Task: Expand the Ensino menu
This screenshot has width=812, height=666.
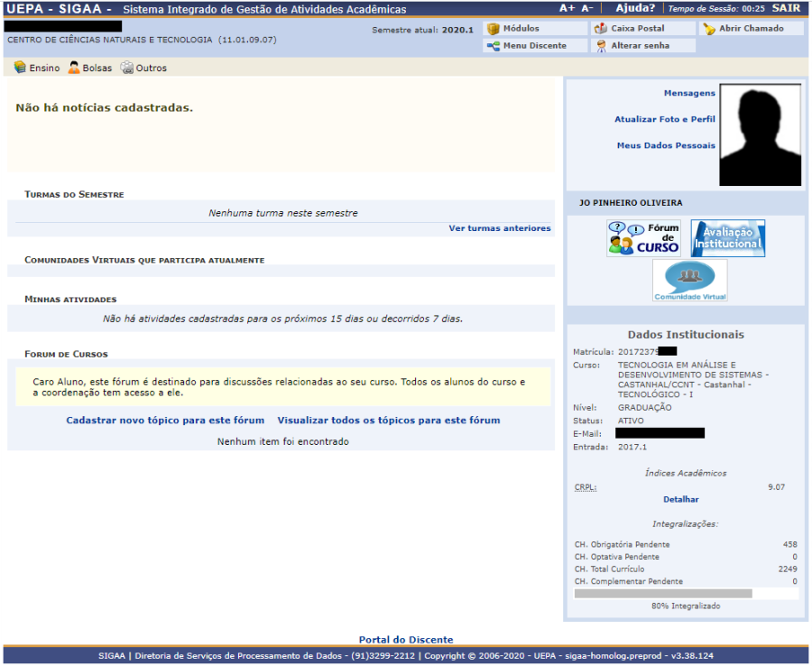Action: (x=37, y=68)
